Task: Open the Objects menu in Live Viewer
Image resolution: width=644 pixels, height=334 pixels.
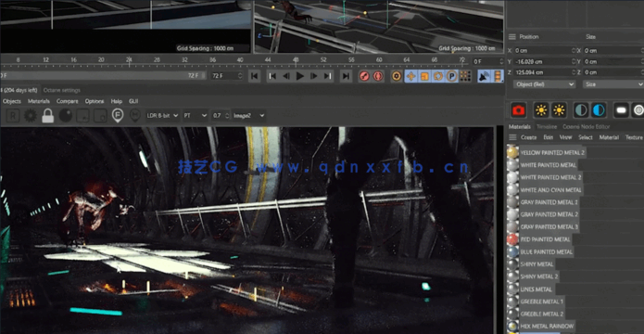Action: pyautogui.click(x=12, y=101)
